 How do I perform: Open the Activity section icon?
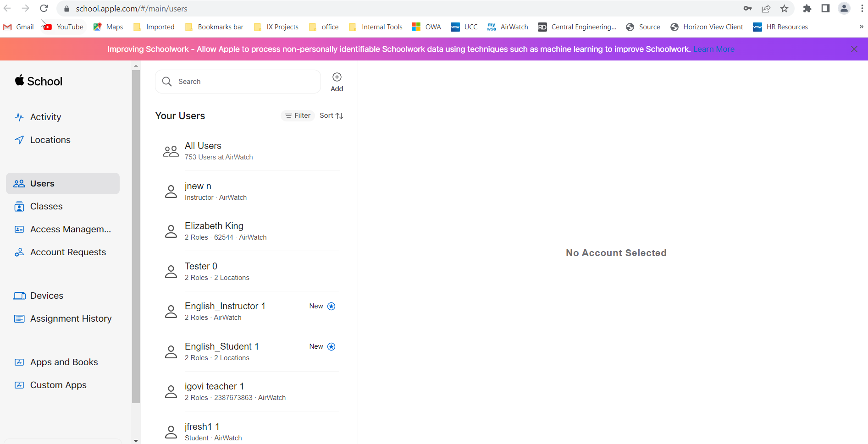pyautogui.click(x=19, y=117)
